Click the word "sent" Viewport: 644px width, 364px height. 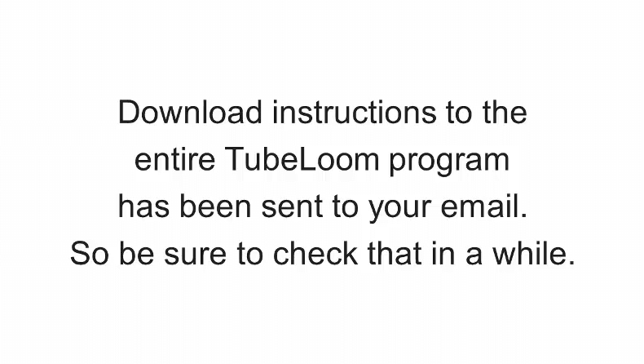(x=292, y=206)
